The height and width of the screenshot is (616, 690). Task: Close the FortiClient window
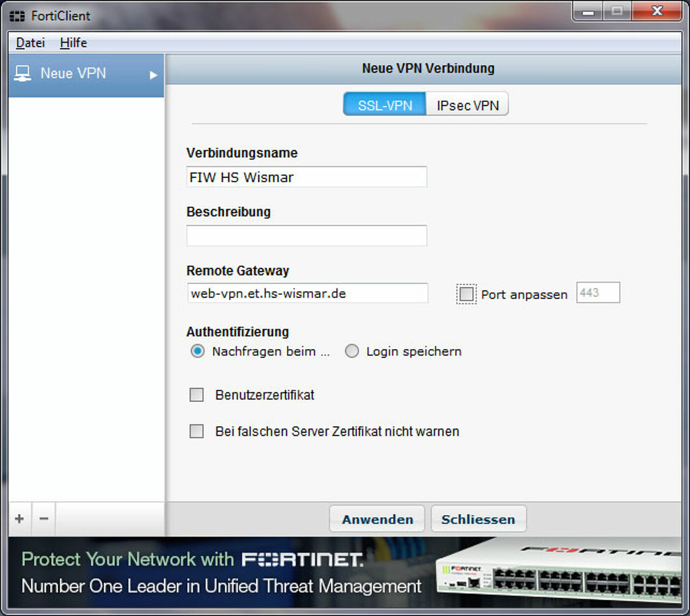pos(657,11)
